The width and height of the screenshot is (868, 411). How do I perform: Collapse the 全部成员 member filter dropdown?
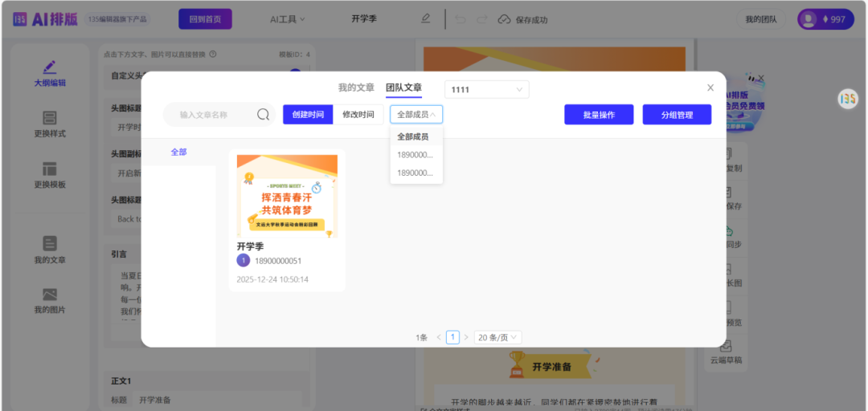(416, 115)
